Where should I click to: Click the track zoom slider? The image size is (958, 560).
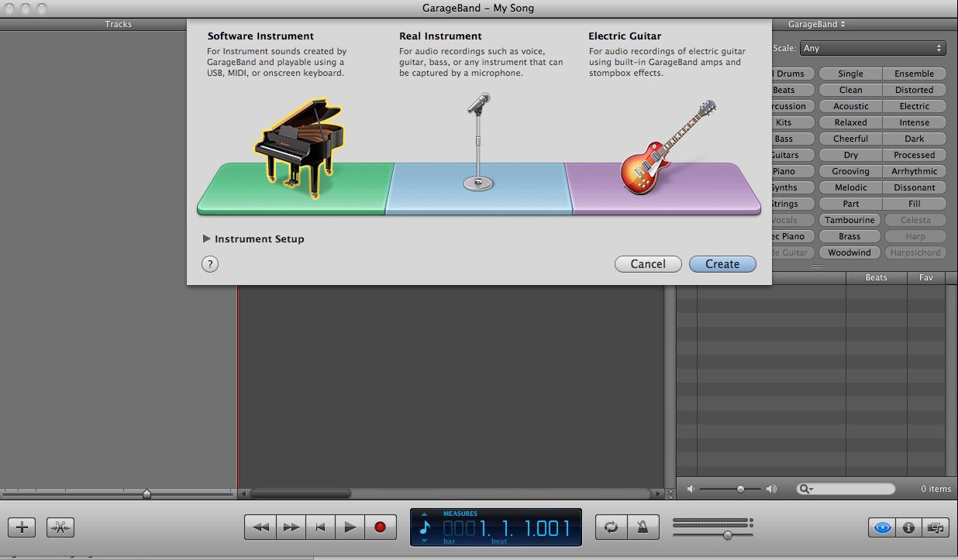(x=118, y=493)
